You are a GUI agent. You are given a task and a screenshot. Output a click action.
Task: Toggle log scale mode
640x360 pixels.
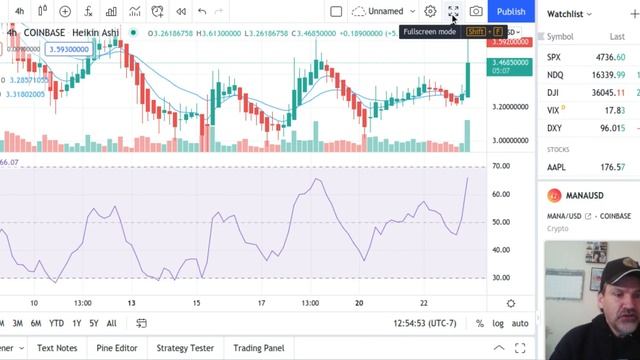click(x=498, y=323)
